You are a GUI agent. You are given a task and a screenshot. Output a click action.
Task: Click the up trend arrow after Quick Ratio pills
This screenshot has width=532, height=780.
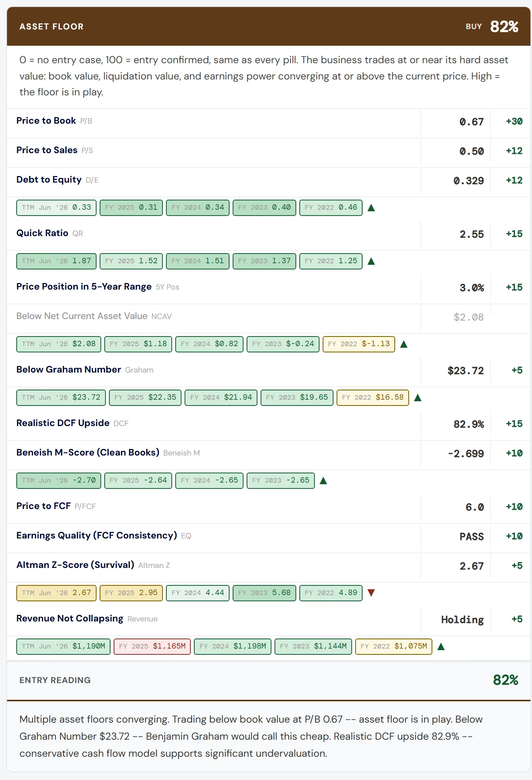[371, 261]
